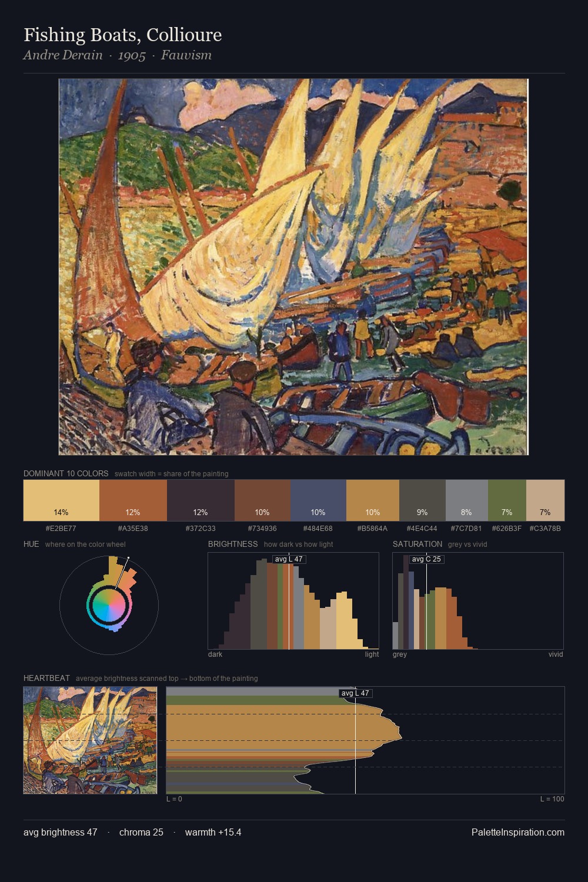Click the Andre Derain artist name
The image size is (588, 882).
tap(63, 55)
